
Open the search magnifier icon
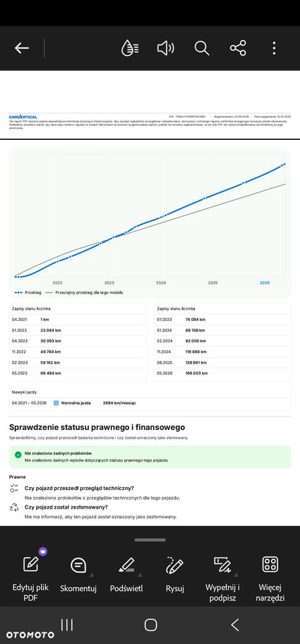(202, 48)
